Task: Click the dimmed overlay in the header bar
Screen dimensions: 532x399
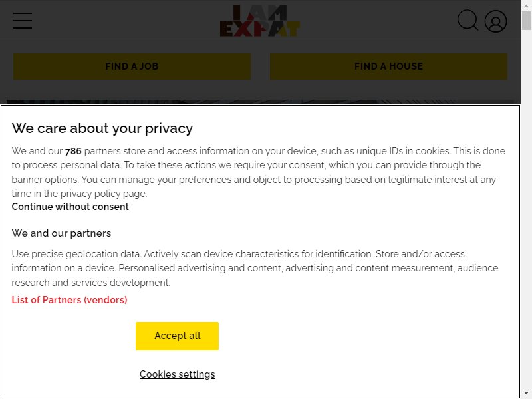Action: coord(373,21)
